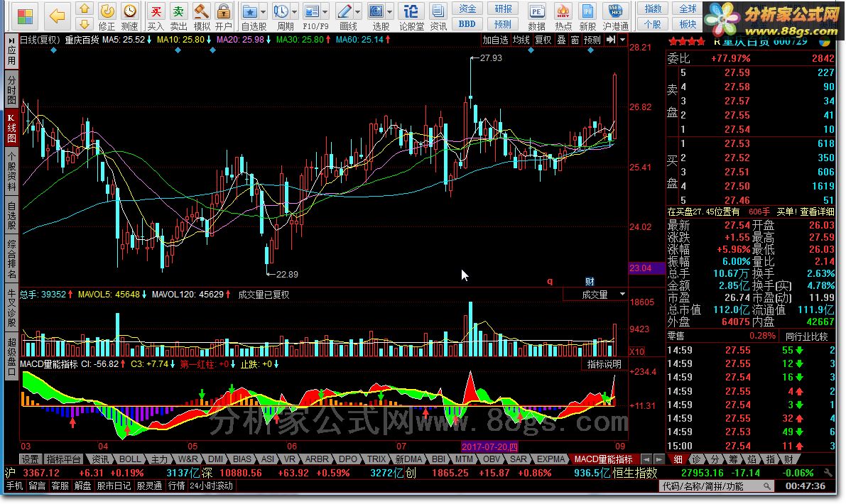The image size is (846, 504).
Task: Open the 个股资料 side tab
Action: [11, 171]
